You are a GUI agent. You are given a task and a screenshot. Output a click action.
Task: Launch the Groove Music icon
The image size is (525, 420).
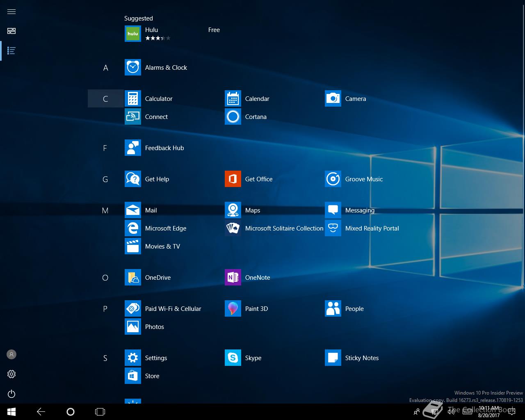click(333, 179)
